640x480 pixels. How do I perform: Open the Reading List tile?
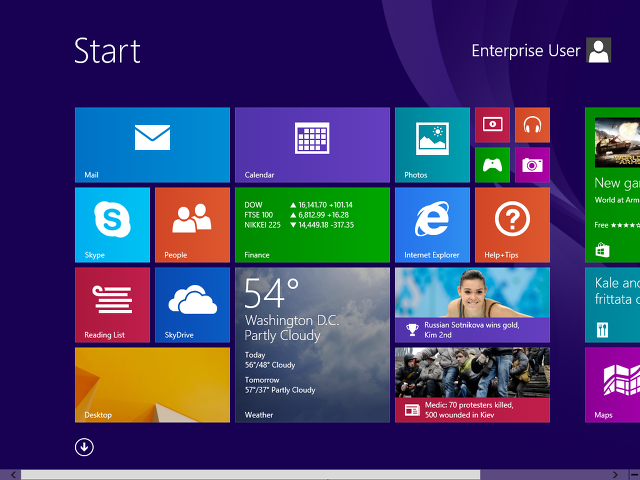click(x=112, y=305)
